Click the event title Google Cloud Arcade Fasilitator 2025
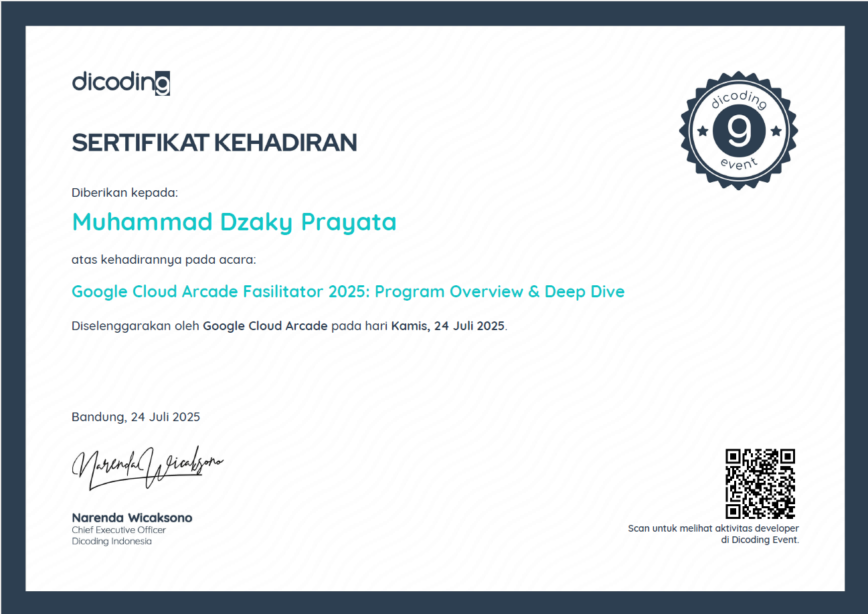868x614 pixels. coord(348,292)
